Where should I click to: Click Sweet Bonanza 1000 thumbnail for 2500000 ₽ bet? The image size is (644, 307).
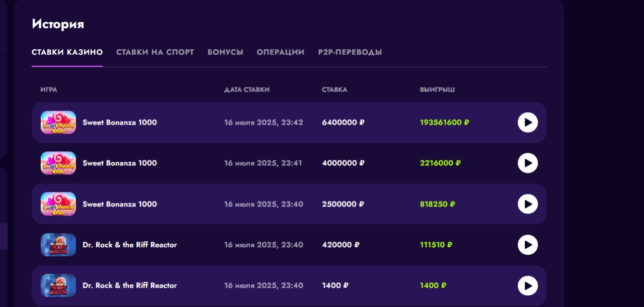pyautogui.click(x=58, y=204)
